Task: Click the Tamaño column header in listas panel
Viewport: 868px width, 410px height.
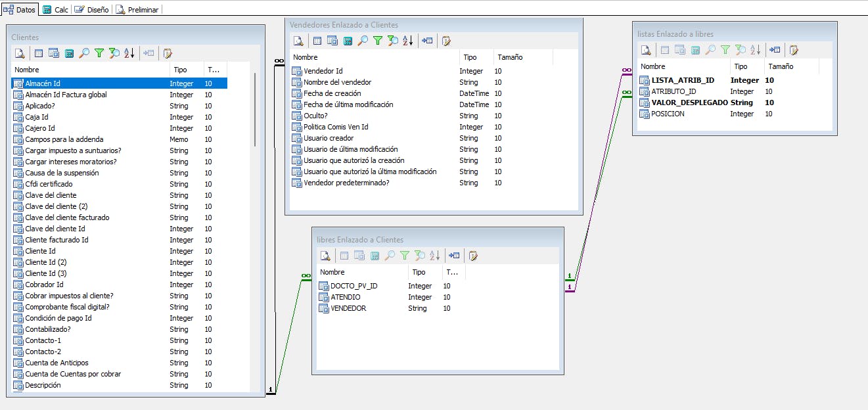Action: coord(781,66)
